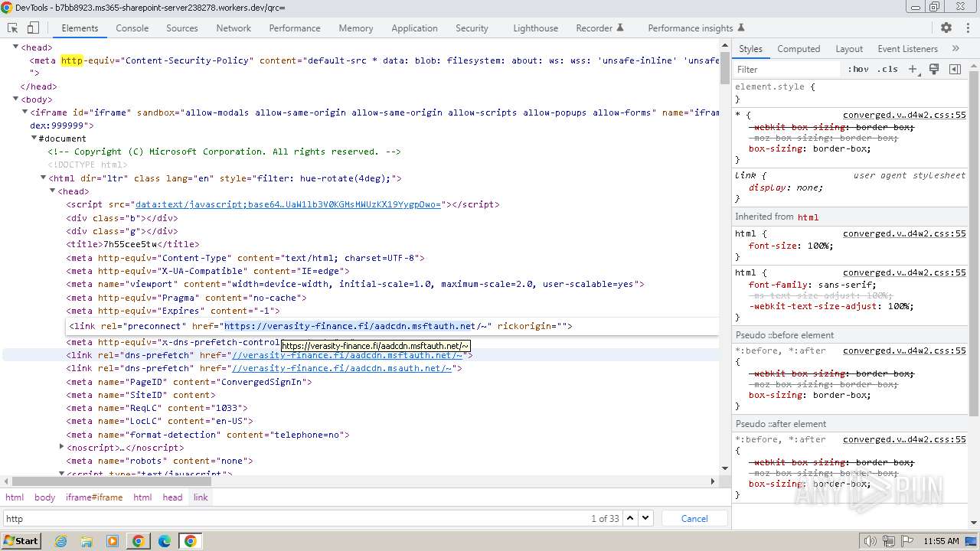
Task: Open the Event Listeners tab
Action: coord(908,48)
